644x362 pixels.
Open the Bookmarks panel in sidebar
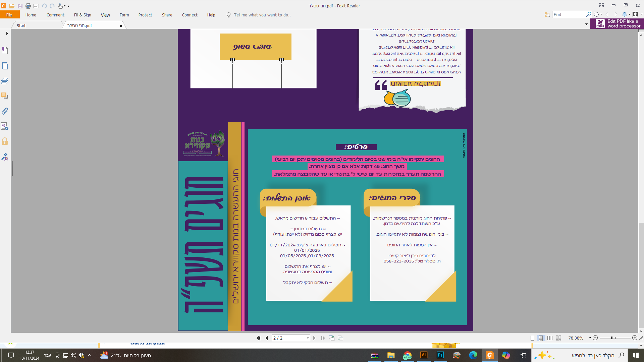[5, 51]
